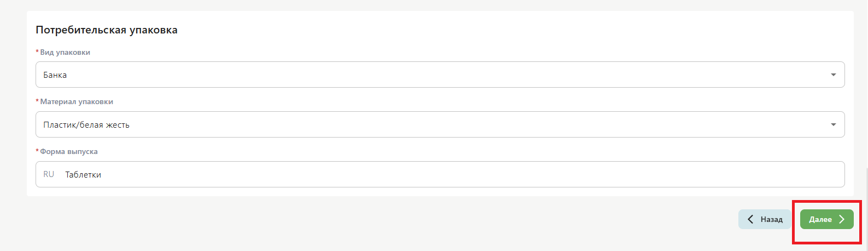
Task: Click the red asterisk beside Материал упаковки
Action: click(x=37, y=101)
